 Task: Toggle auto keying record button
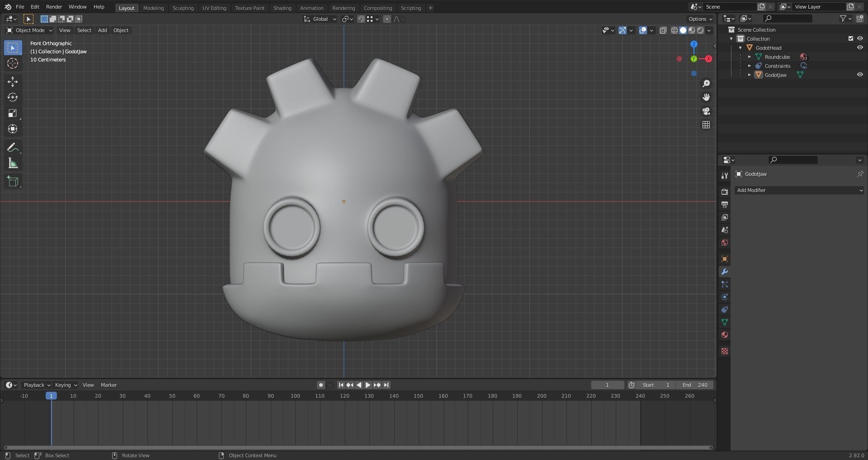321,385
